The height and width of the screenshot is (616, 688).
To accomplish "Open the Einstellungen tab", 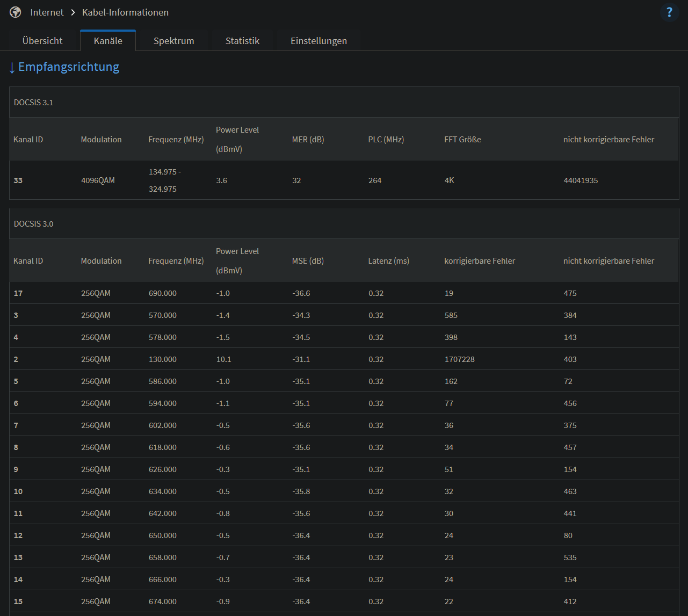I will (x=318, y=41).
